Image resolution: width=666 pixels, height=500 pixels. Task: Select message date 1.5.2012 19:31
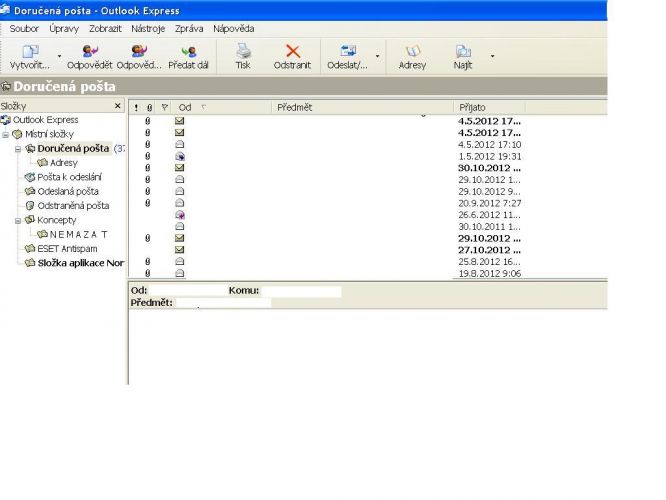coord(489,156)
